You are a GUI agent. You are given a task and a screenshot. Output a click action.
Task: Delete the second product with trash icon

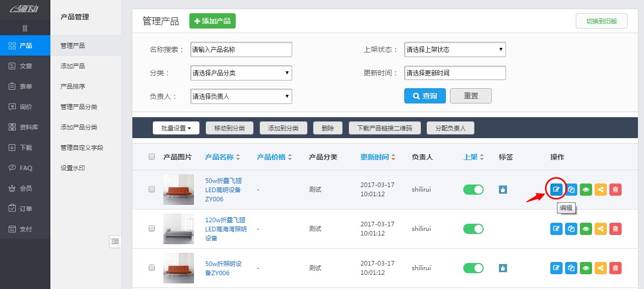click(615, 229)
